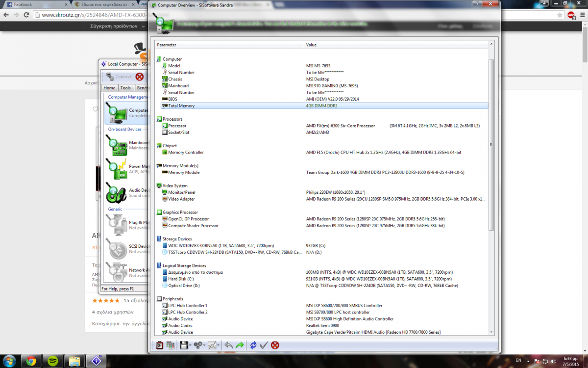Select the Model row showing MSI MS-7693

(x=321, y=66)
